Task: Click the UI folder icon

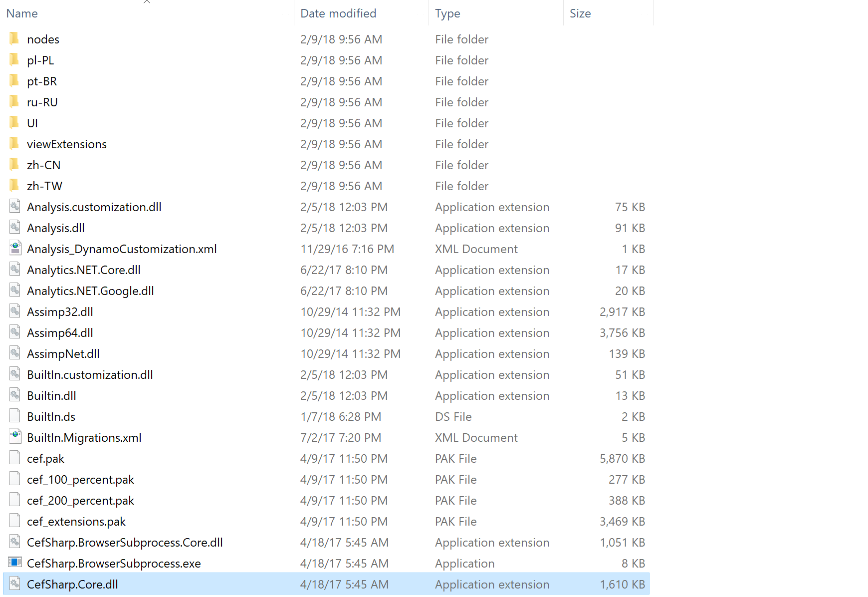Action: 14,123
